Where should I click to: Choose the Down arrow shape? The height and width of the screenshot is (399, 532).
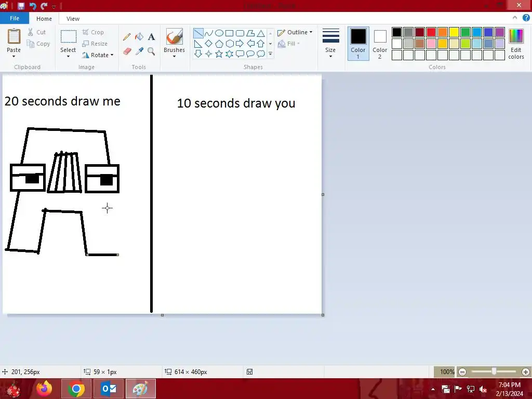click(198, 54)
